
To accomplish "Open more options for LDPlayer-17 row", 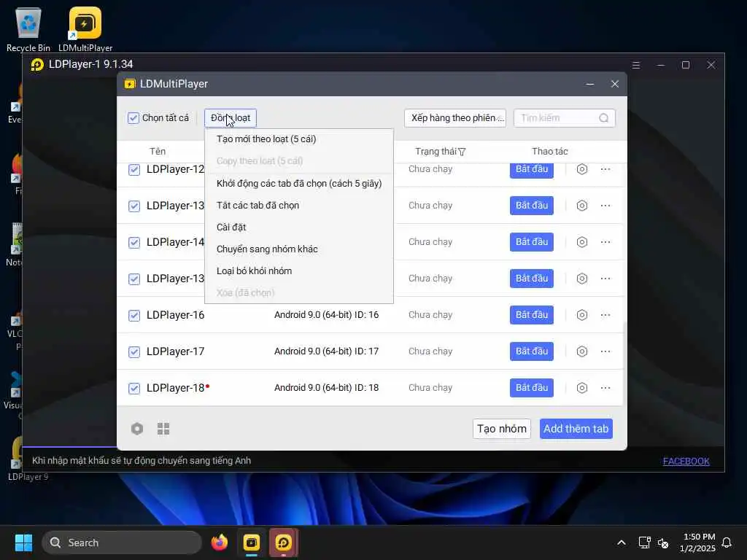I will click(x=605, y=351).
